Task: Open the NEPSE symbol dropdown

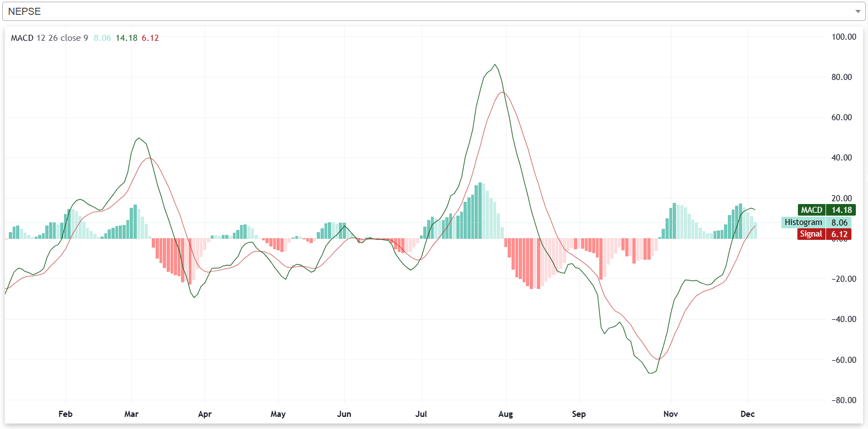Action: [x=430, y=12]
